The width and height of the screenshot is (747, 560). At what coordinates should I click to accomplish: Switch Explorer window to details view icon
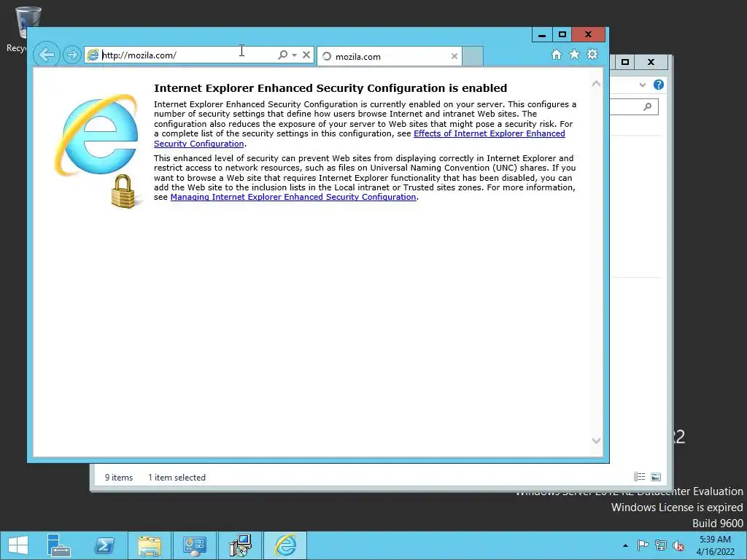pos(639,477)
